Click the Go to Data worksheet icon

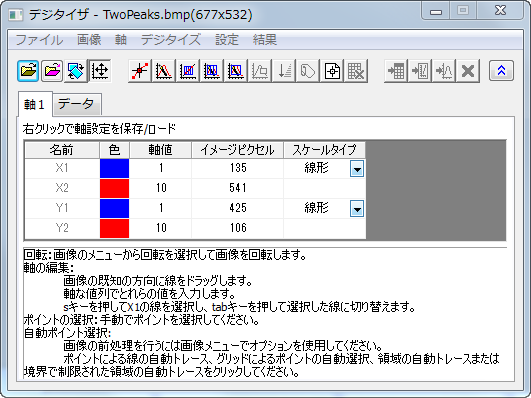tap(396, 71)
